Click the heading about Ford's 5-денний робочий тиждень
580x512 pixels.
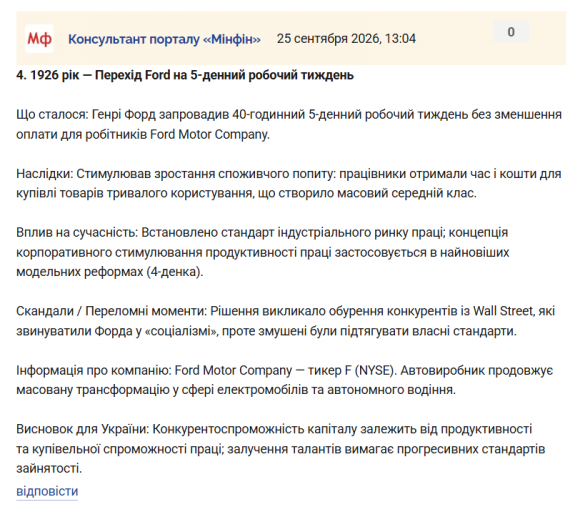click(185, 75)
